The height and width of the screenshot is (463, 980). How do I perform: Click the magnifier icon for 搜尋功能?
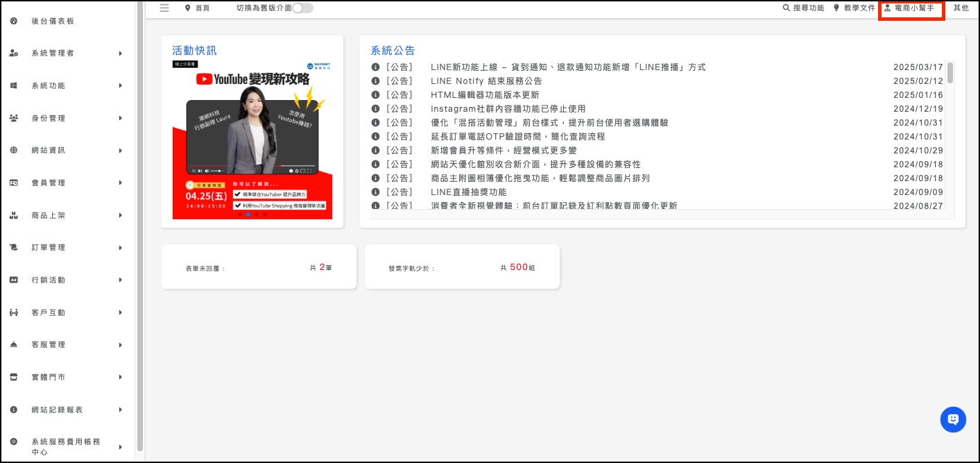786,8
